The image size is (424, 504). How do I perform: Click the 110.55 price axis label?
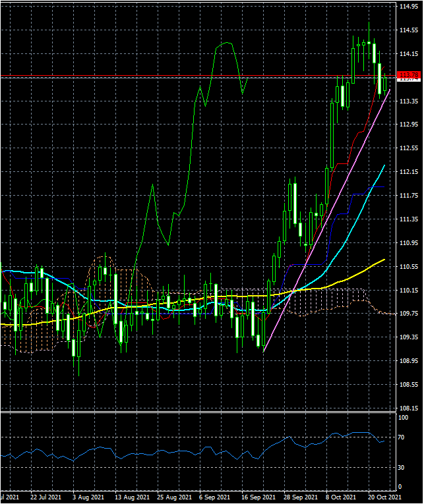[409, 266]
